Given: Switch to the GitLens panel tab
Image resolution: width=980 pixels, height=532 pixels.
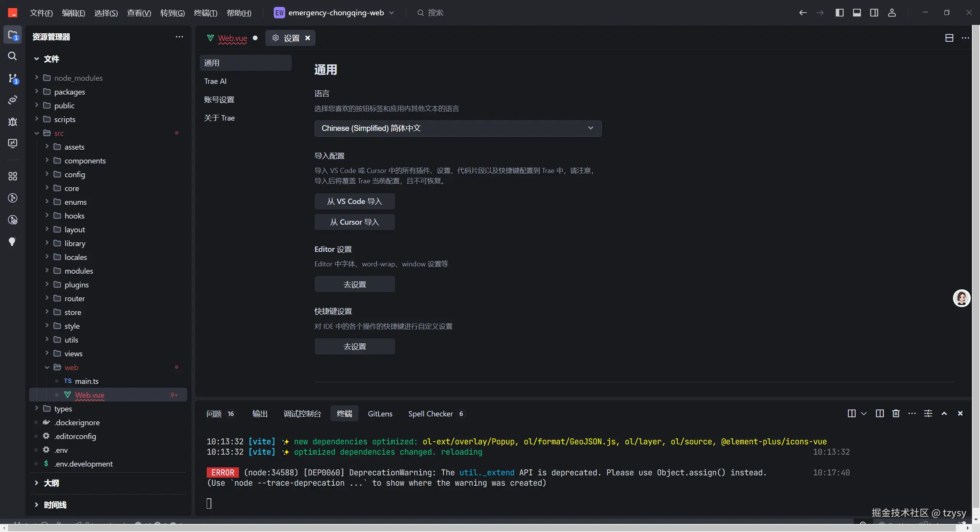Looking at the screenshot, I should (x=380, y=414).
